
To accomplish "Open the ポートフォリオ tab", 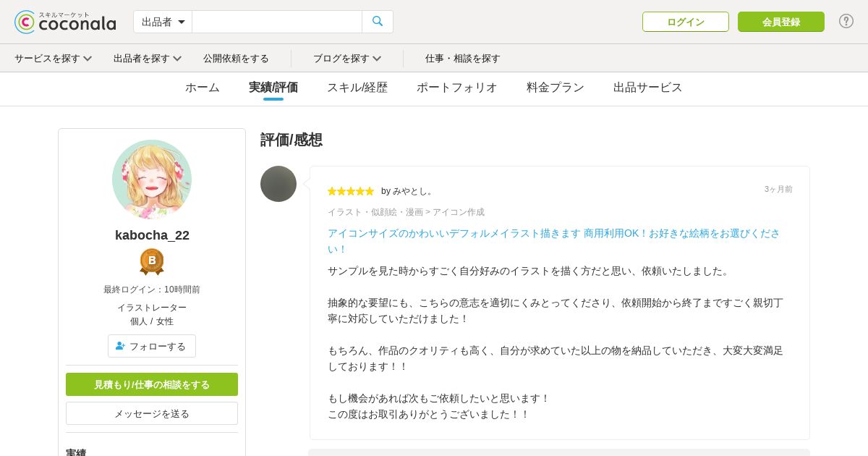I will tap(457, 88).
